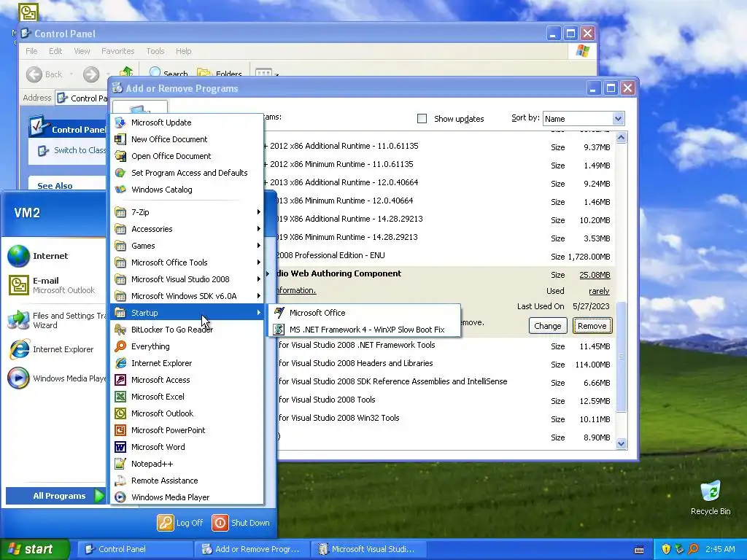Screen dimensions: 747x560
Task: Launch BitLocker To Go Reader
Action: [x=187, y=330]
